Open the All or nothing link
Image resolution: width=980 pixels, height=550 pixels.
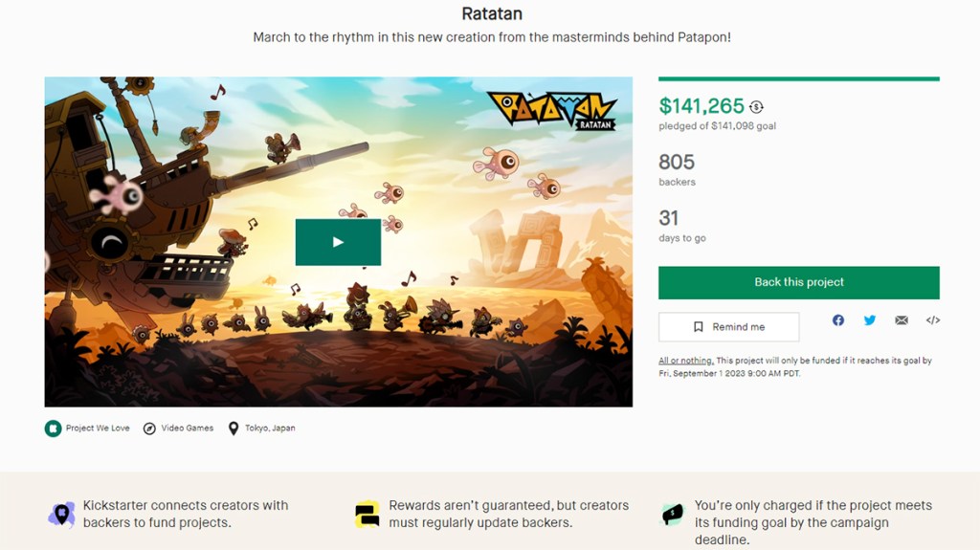(685, 361)
